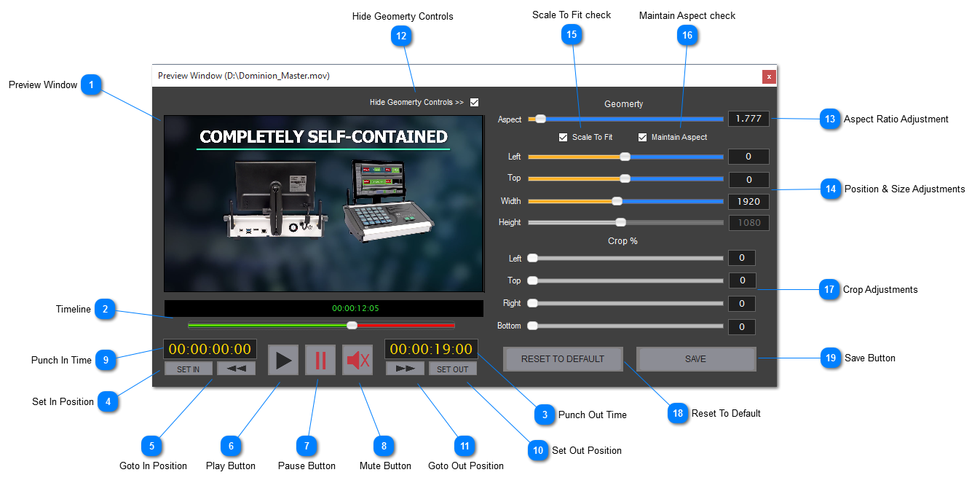The height and width of the screenshot is (483, 980).
Task: Click Goto Out Position fast-forward icon
Action: tap(406, 368)
